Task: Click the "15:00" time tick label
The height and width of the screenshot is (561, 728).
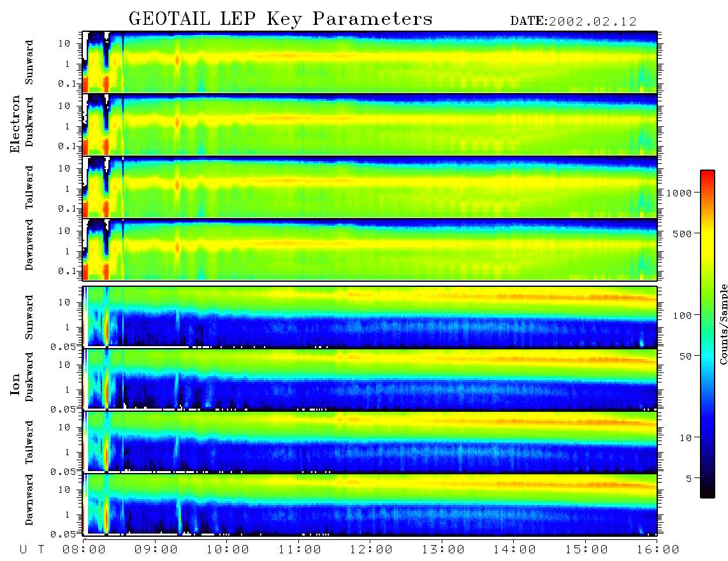Action: (586, 550)
